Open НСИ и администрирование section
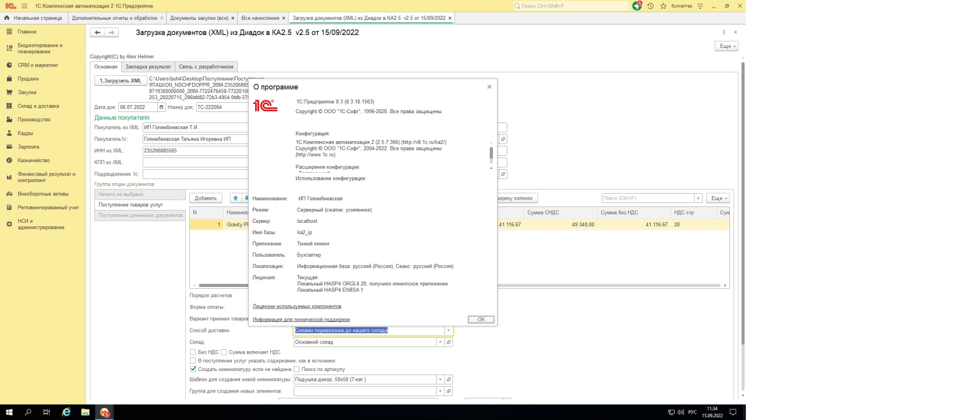The height and width of the screenshot is (420, 980). (x=41, y=225)
